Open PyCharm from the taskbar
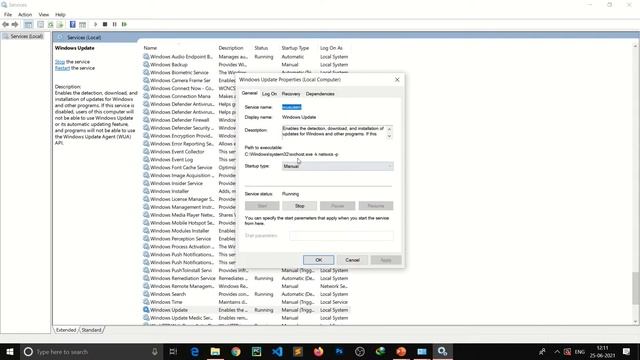 [x=256, y=351]
